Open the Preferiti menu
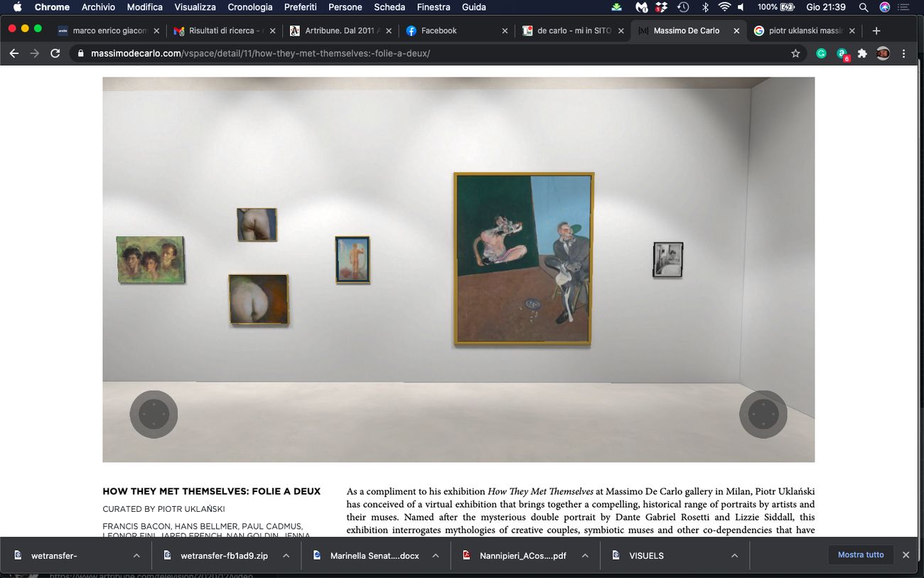Screen dimensions: 924x578 click(x=301, y=7)
